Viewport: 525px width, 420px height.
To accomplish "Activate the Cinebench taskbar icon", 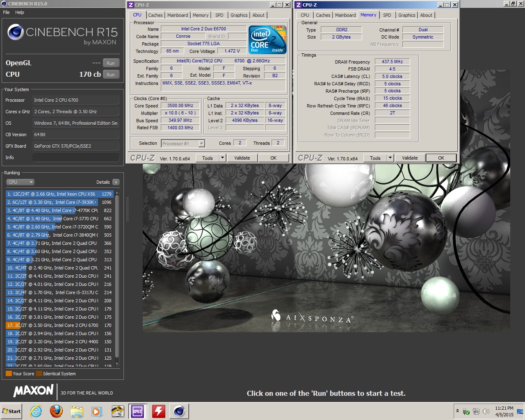I will (179, 411).
